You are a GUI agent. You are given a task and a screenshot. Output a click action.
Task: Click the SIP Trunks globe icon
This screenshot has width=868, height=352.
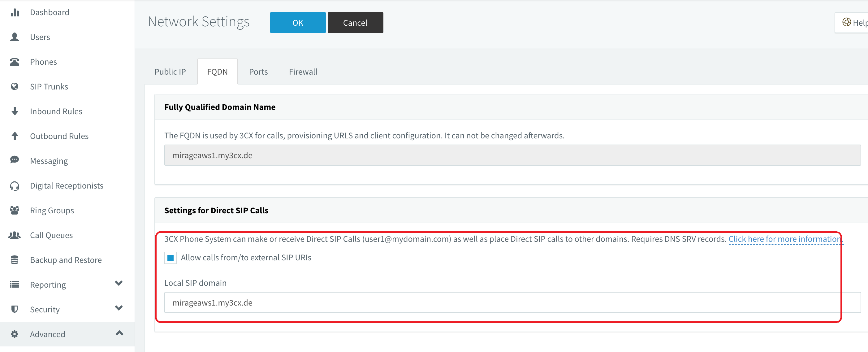coord(15,87)
